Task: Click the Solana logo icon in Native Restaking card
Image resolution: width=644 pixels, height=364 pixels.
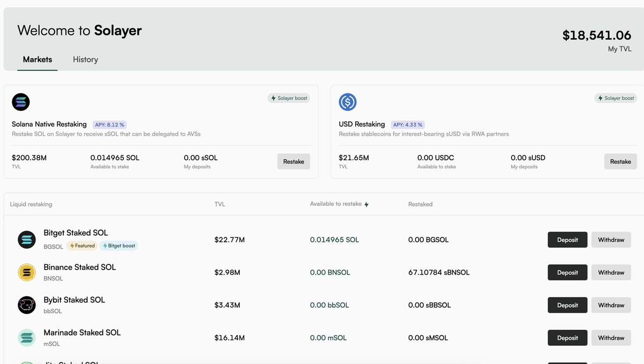Action: tap(21, 102)
